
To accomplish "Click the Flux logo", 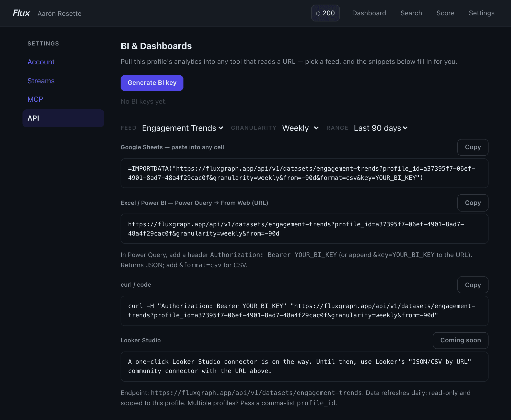I will (21, 13).
